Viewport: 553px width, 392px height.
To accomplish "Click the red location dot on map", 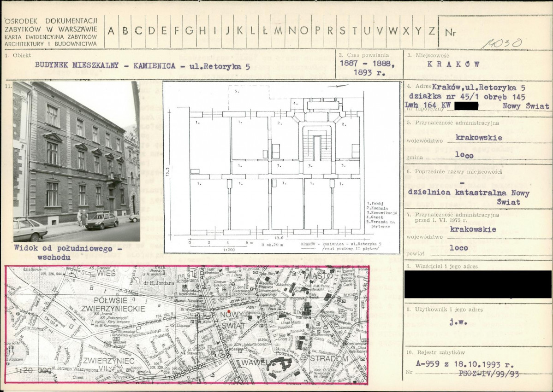I will click(x=229, y=312).
